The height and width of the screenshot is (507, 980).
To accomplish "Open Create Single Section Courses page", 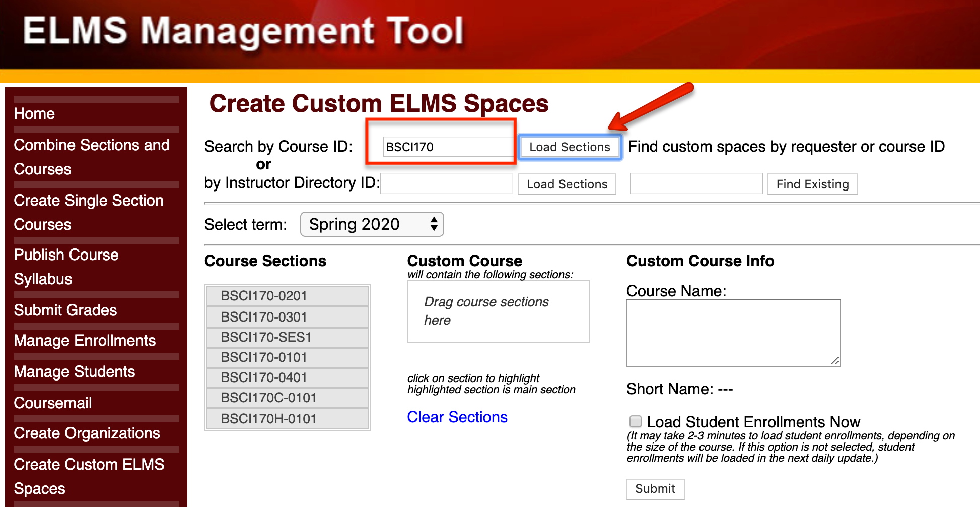I will [88, 212].
